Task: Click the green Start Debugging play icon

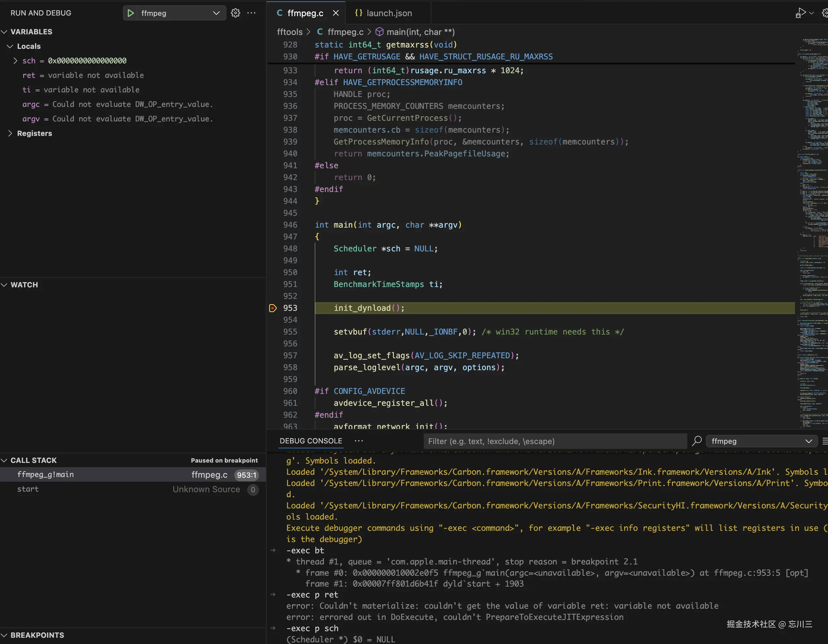Action: (130, 13)
